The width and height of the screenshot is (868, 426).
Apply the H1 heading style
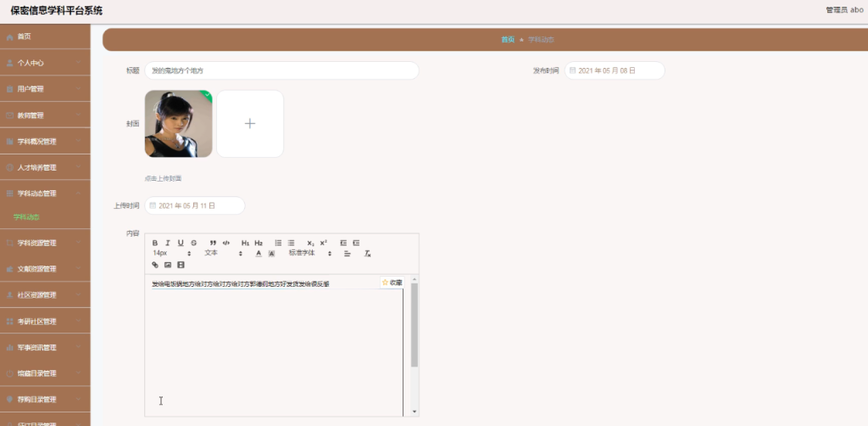(245, 243)
